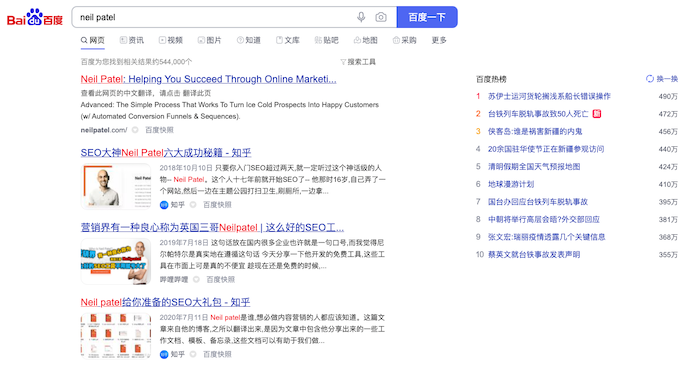Open the 知道 tab
This screenshot has height=365, width=700.
pos(249,40)
